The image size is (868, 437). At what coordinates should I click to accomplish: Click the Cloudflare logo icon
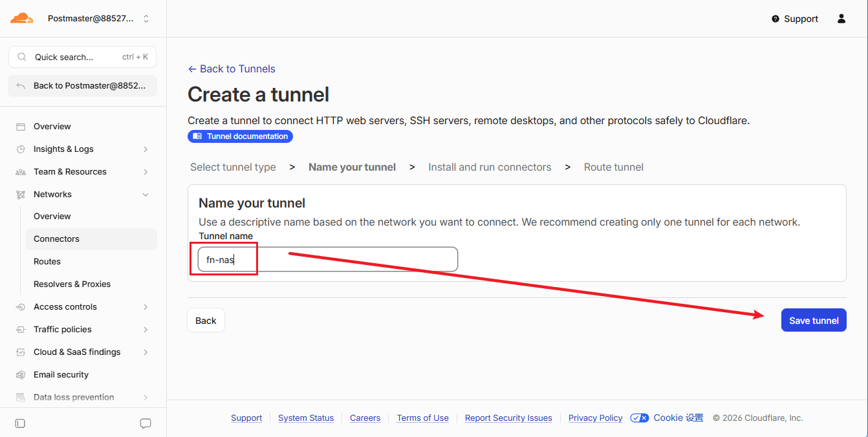[21, 19]
